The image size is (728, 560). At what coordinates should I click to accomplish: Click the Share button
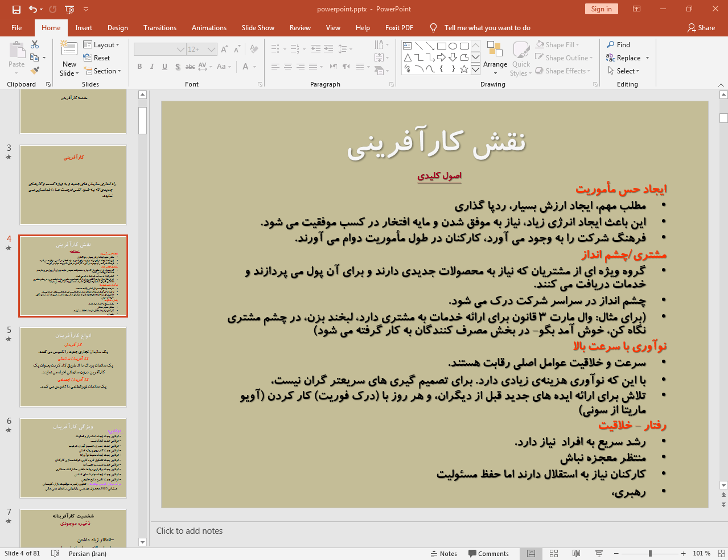701,28
